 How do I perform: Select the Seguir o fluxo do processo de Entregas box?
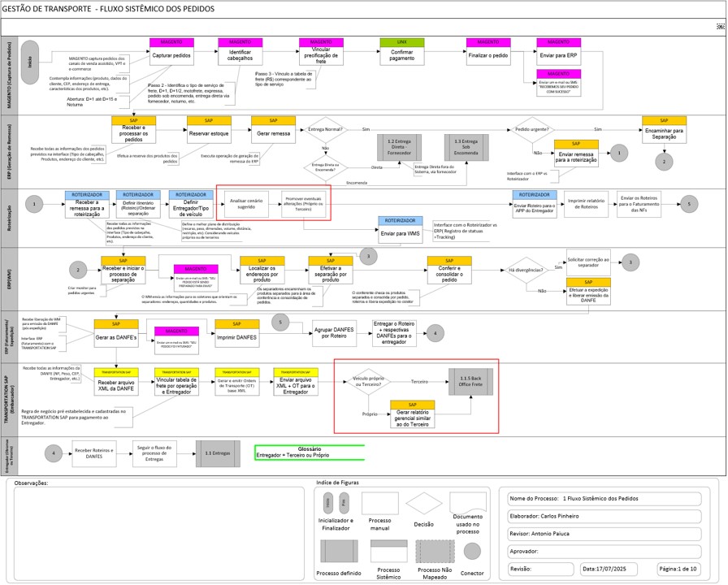154,453
